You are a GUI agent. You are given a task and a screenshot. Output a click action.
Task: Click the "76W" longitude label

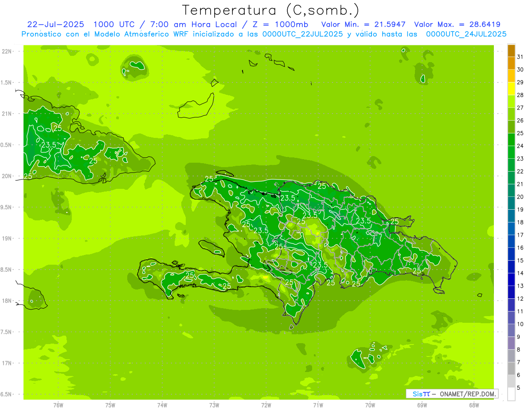click(58, 405)
